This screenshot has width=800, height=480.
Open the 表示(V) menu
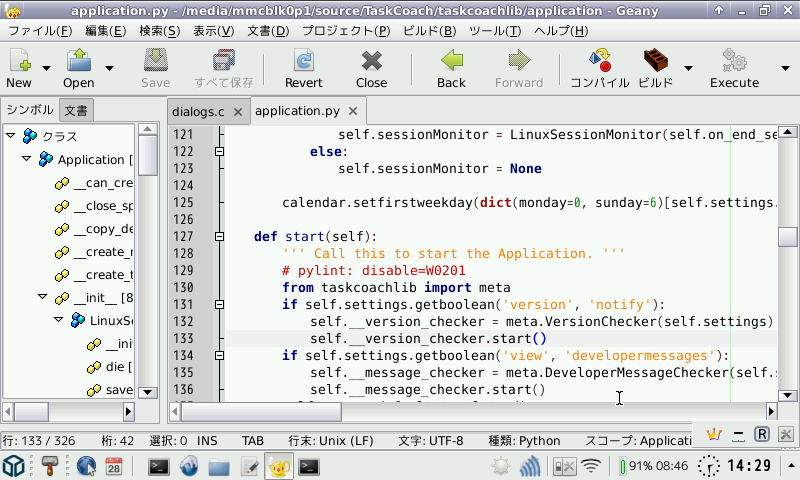(x=213, y=31)
